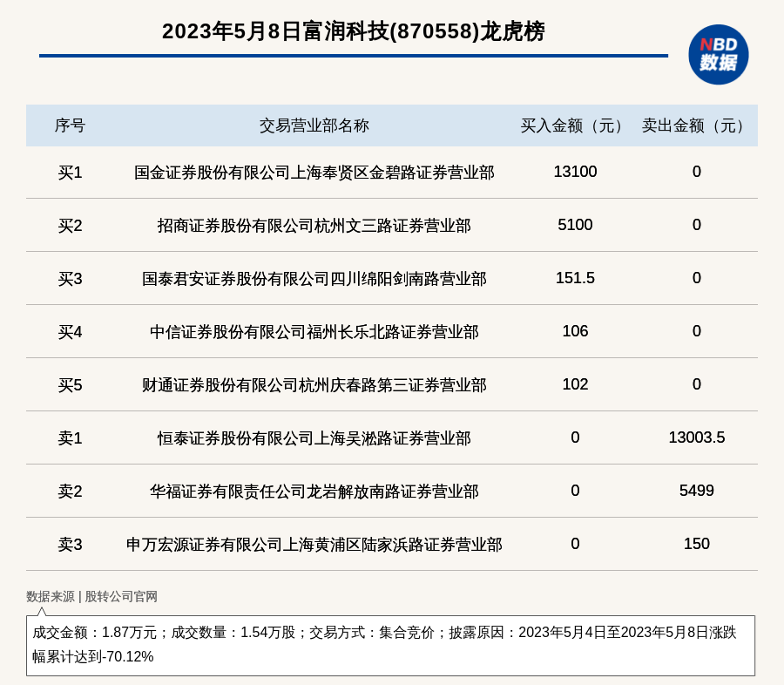Click the title 2023年5月8日富润科技(870558)龙虎榜
Screen dimensions: 784x685
(354, 31)
